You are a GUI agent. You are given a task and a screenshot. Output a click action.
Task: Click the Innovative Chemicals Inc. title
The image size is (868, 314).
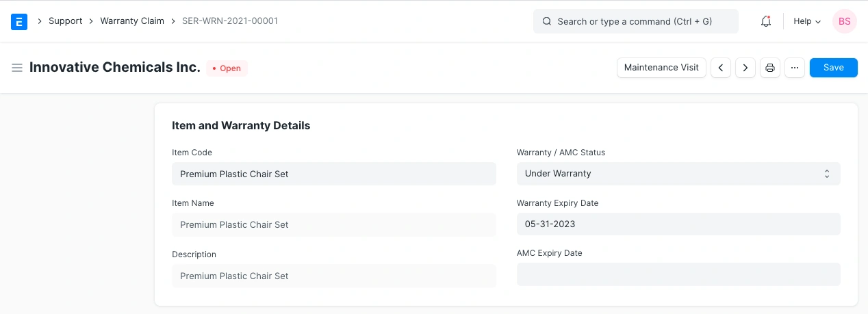(114, 68)
